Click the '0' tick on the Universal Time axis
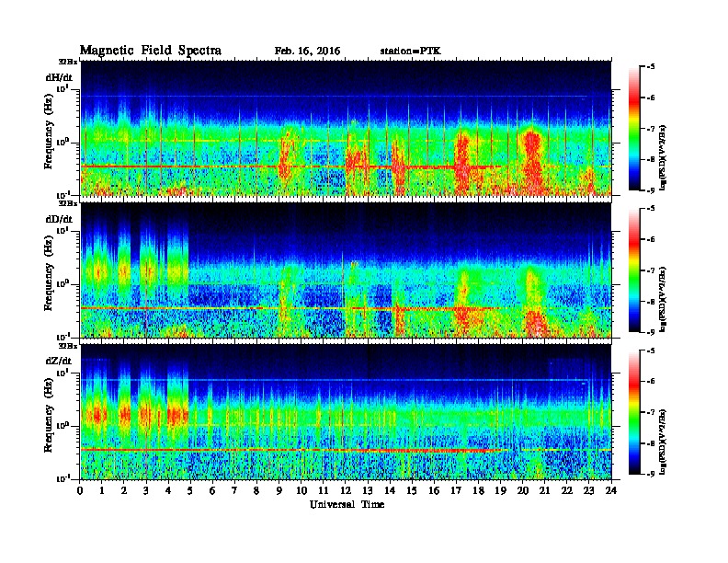The image size is (728, 563). coord(80,490)
